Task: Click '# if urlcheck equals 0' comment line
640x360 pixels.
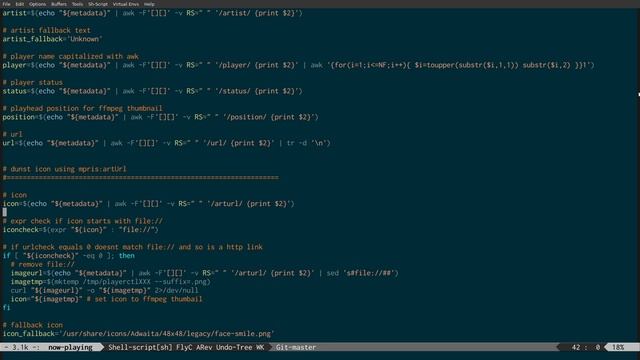Action: [133, 247]
